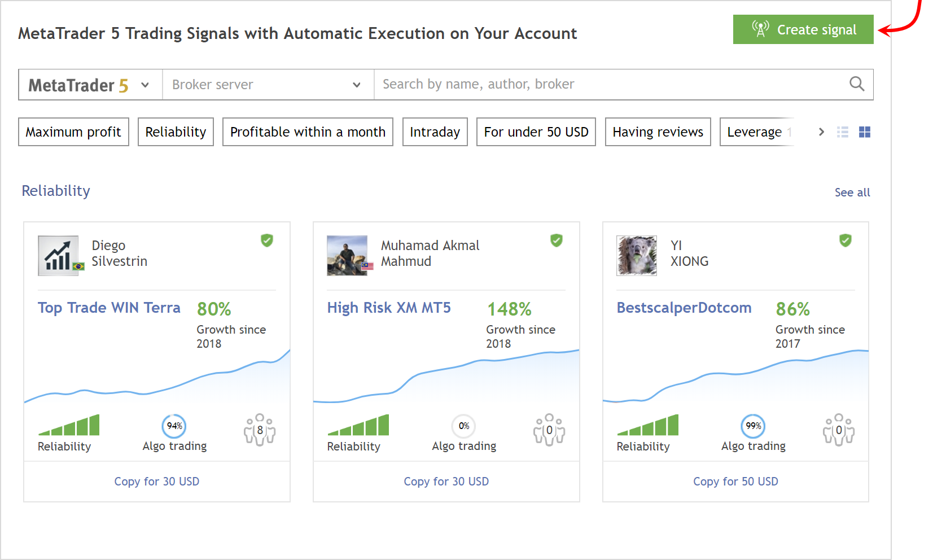This screenshot has width=933, height=560.
Task: Switch to grid view icon
Action: pos(865,132)
